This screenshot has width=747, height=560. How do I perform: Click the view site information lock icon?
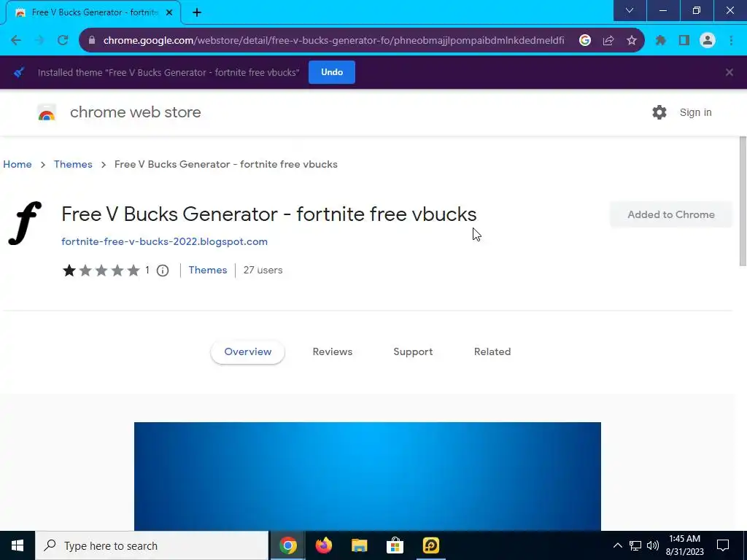point(92,41)
